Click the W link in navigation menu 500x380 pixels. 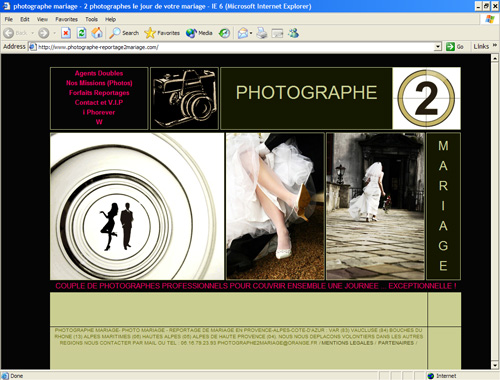coord(99,122)
